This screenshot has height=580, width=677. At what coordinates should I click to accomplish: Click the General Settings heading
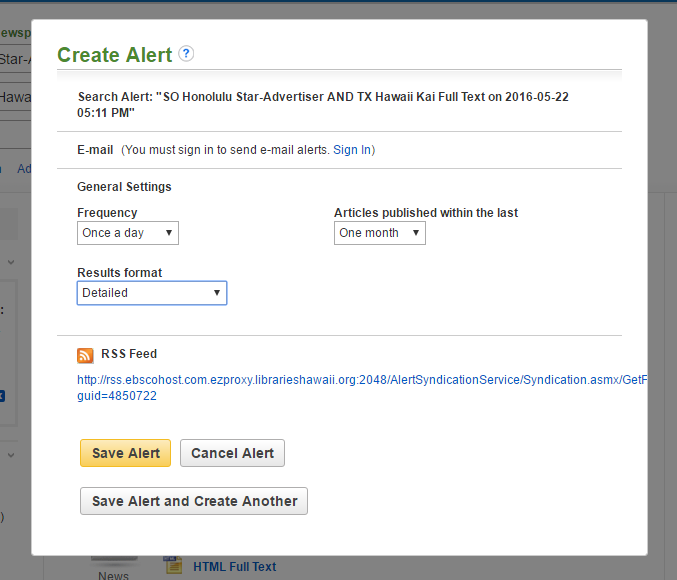tap(124, 187)
